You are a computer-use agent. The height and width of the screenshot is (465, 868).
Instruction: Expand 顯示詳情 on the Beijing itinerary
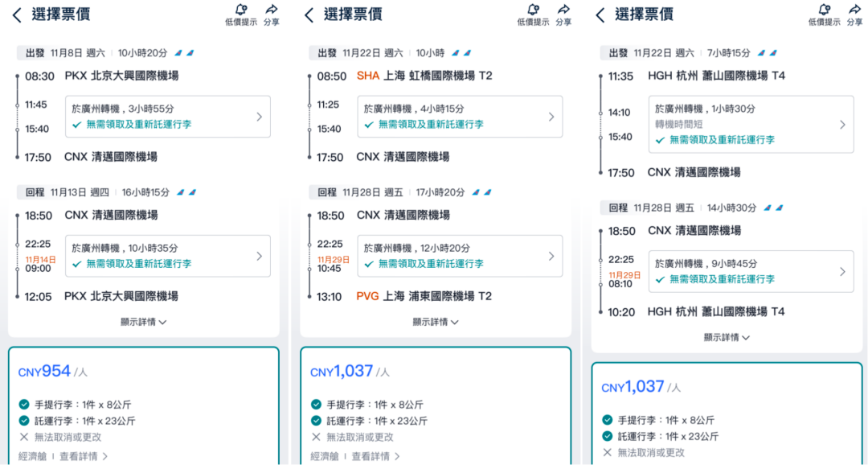[145, 322]
